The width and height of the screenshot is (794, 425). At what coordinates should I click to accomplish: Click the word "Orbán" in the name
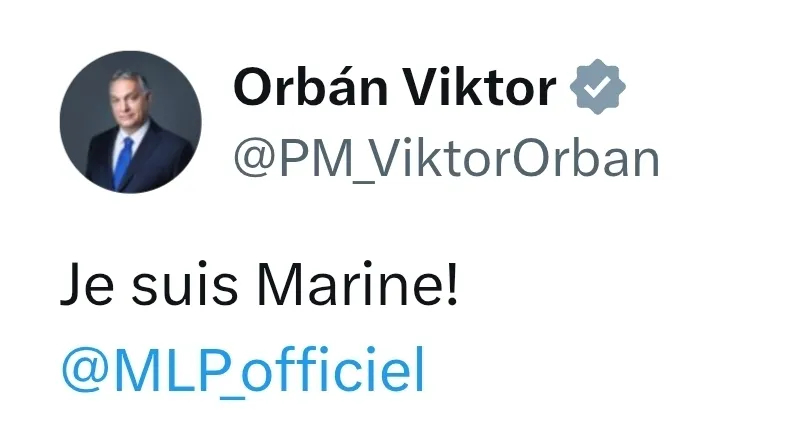click(308, 90)
